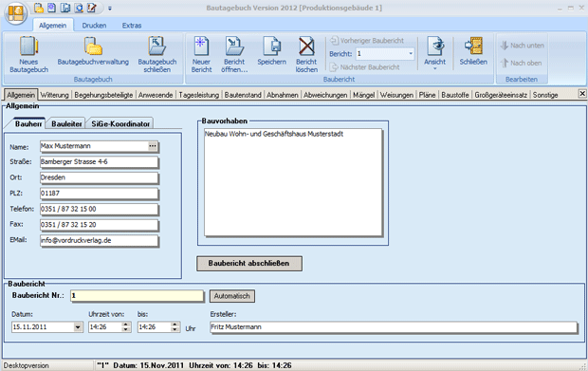Open Bautagebuchverwaltung from the ribbon
This screenshot has height=371, width=588.
pos(93,51)
